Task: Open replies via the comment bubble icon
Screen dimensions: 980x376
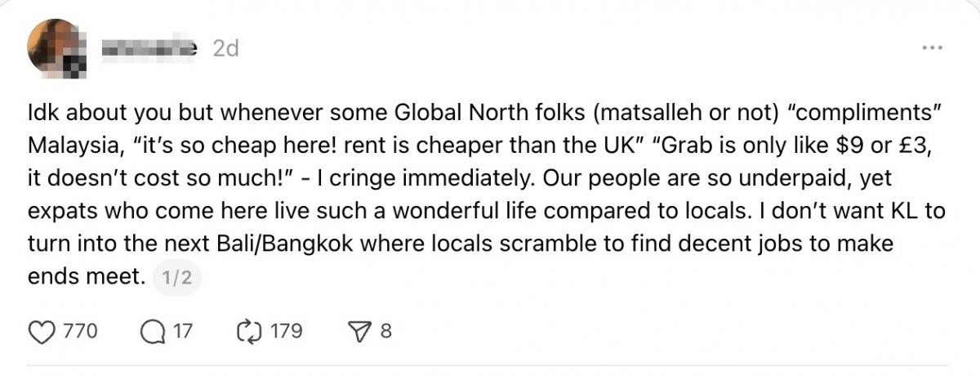Action: point(153,331)
